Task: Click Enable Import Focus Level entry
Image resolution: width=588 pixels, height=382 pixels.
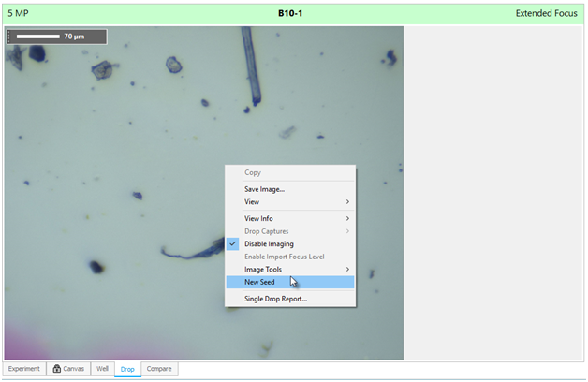Action: pyautogui.click(x=290, y=257)
